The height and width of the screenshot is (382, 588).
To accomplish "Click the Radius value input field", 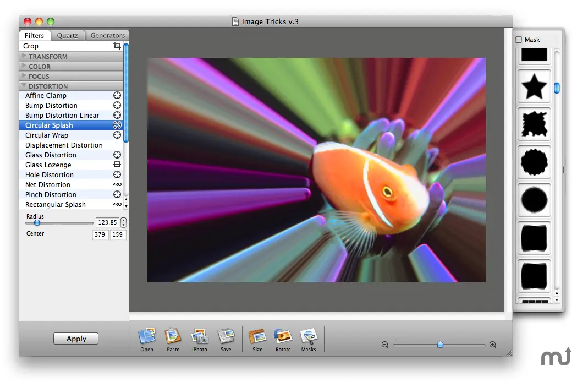I will tap(107, 223).
